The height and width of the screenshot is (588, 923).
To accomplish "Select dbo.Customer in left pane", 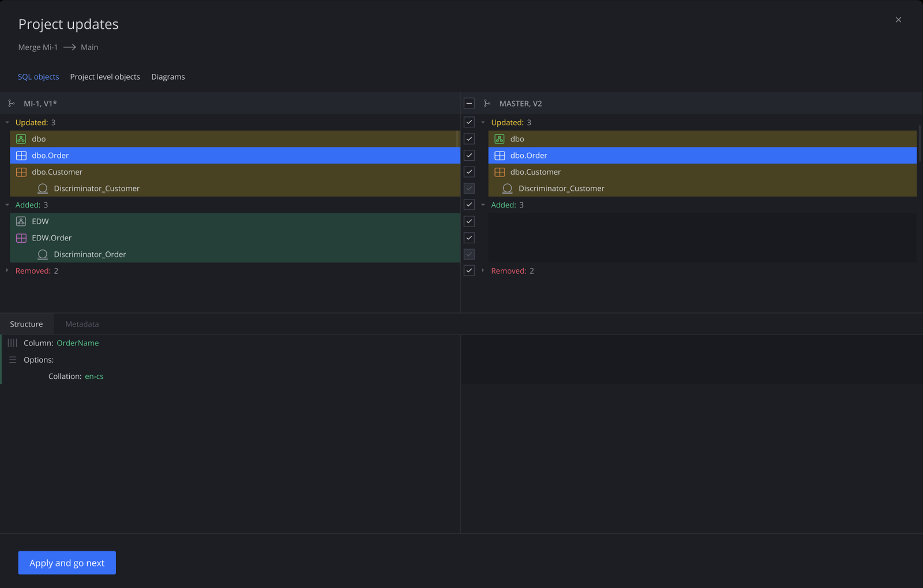I will (235, 172).
